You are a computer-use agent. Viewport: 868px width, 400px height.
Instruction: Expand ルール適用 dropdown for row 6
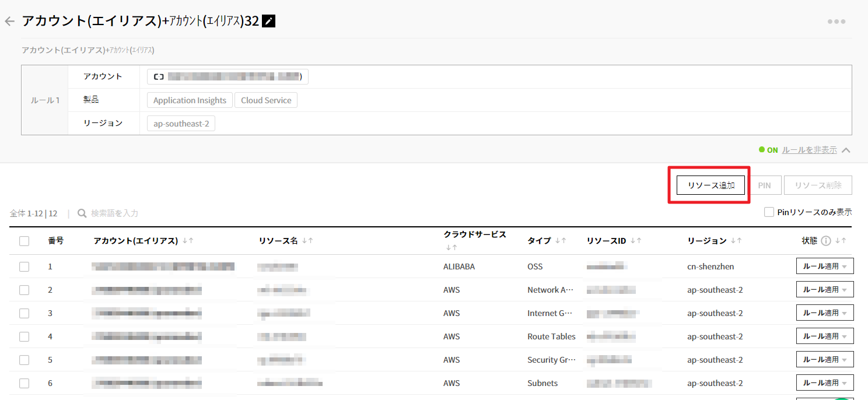(824, 383)
